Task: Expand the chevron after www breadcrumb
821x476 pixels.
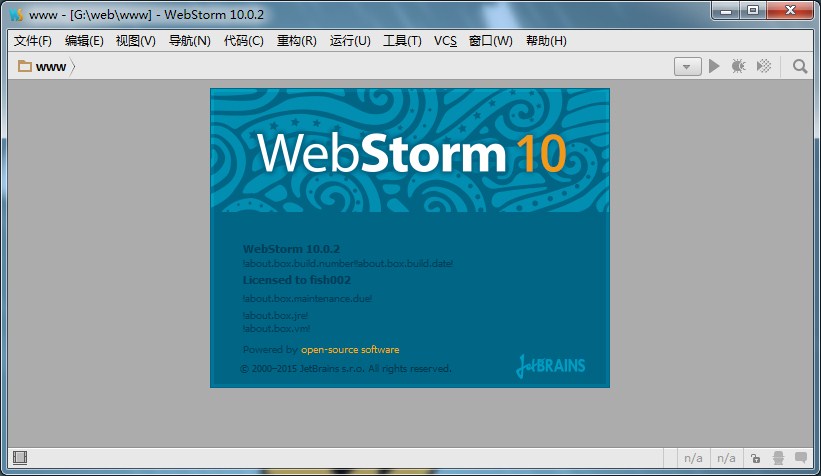Action: point(73,67)
